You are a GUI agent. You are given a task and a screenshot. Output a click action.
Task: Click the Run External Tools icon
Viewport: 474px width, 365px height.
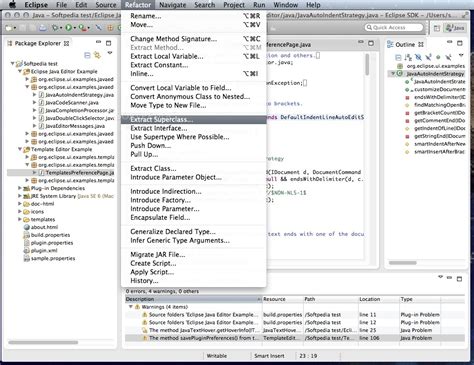coord(82,28)
